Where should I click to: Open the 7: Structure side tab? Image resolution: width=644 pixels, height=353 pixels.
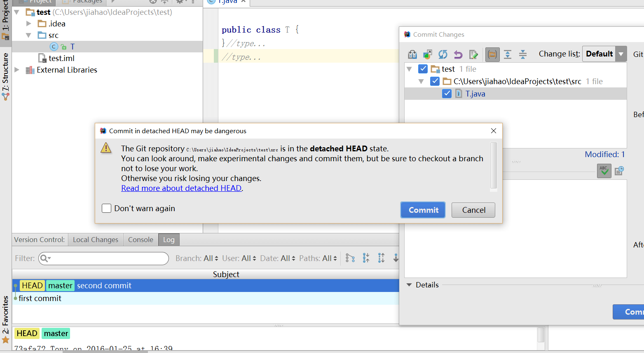point(5,77)
